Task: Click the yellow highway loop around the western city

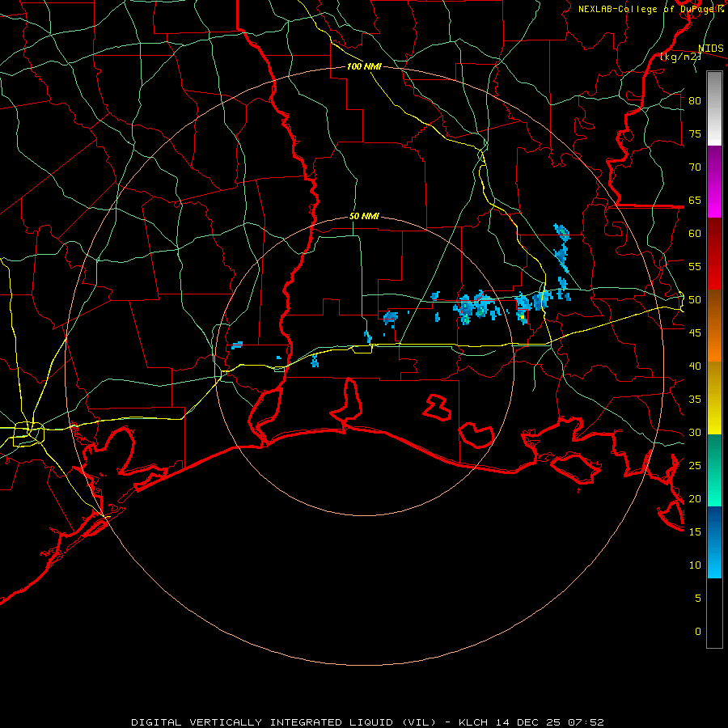Action: 28,434
